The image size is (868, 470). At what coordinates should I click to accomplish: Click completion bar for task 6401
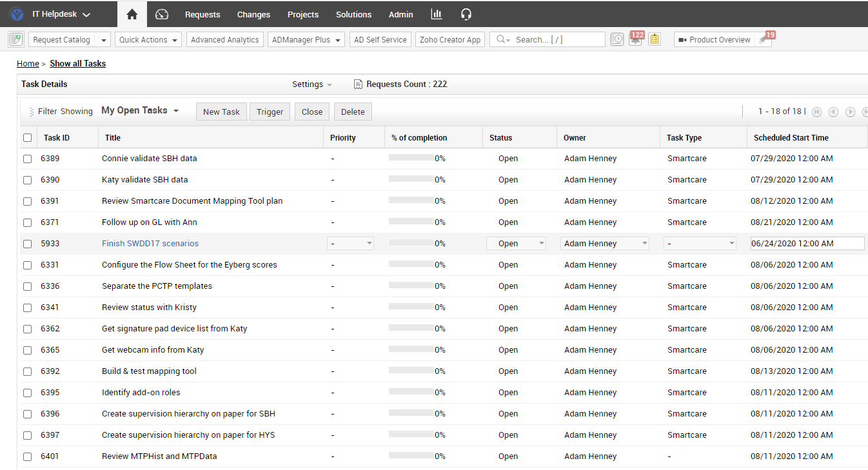pos(411,456)
